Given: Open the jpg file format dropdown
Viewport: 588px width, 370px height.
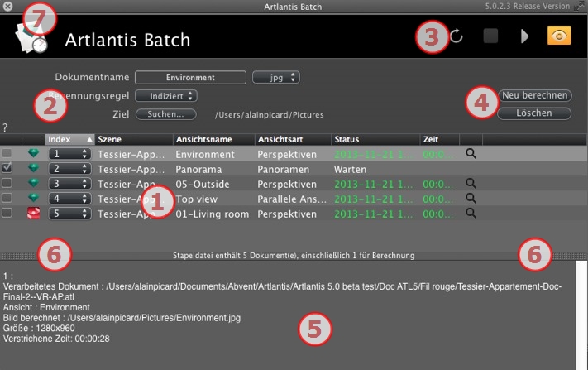Looking at the screenshot, I should coord(276,77).
